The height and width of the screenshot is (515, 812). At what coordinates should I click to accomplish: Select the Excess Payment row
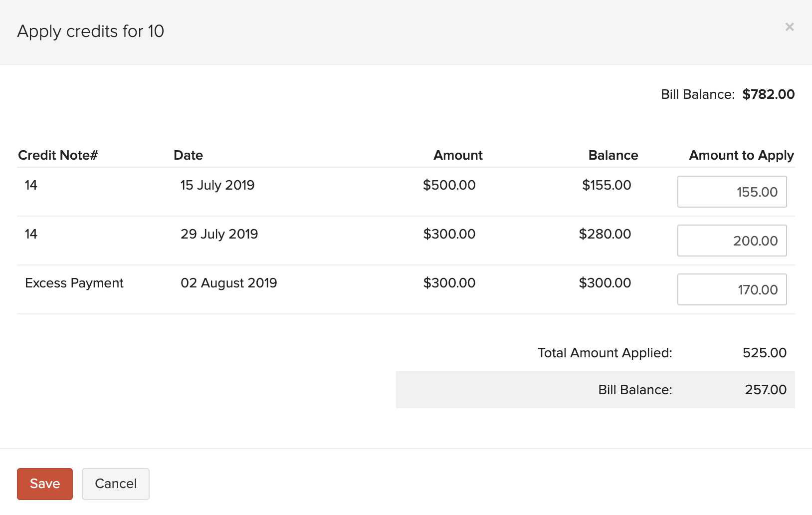[74, 282]
